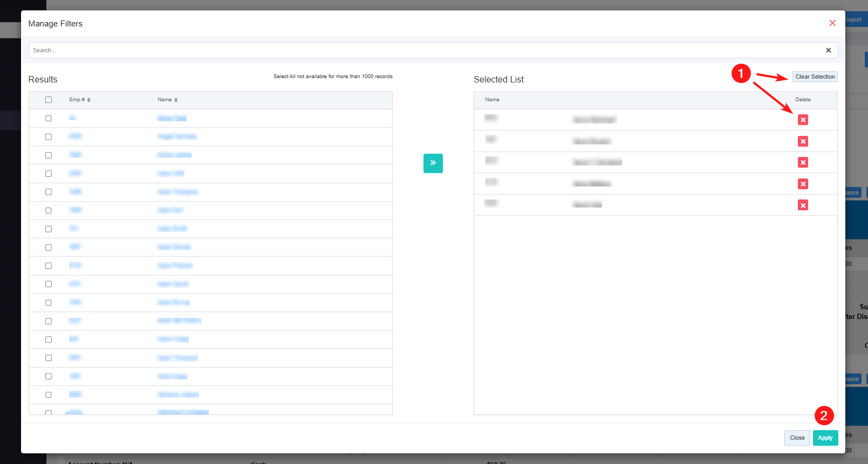868x464 pixels.
Task: Tick the second row checkbox in Results
Action: [49, 137]
